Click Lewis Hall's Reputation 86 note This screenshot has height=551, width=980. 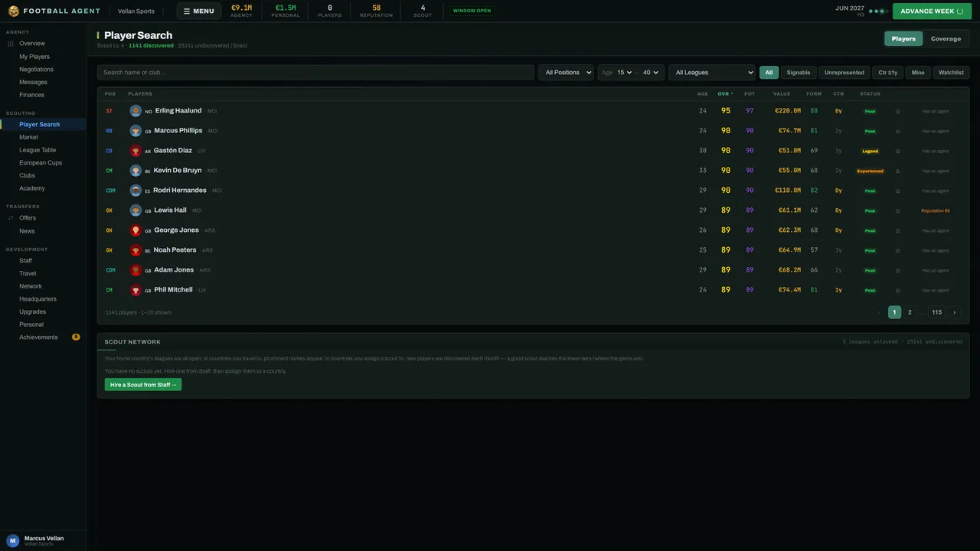(x=936, y=210)
